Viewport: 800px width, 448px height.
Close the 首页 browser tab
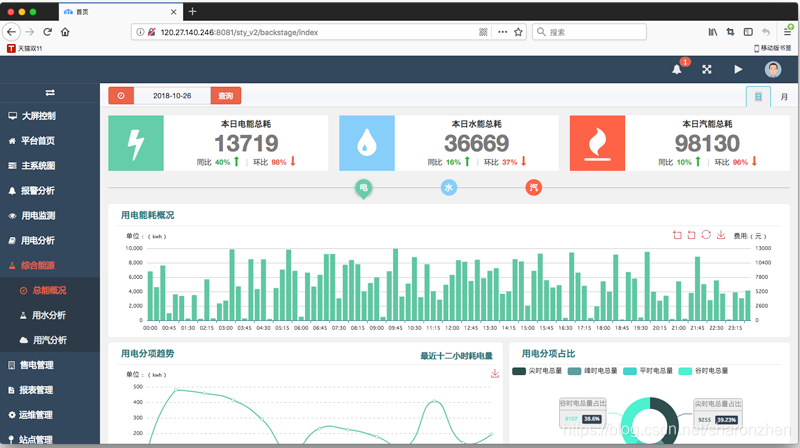click(173, 12)
